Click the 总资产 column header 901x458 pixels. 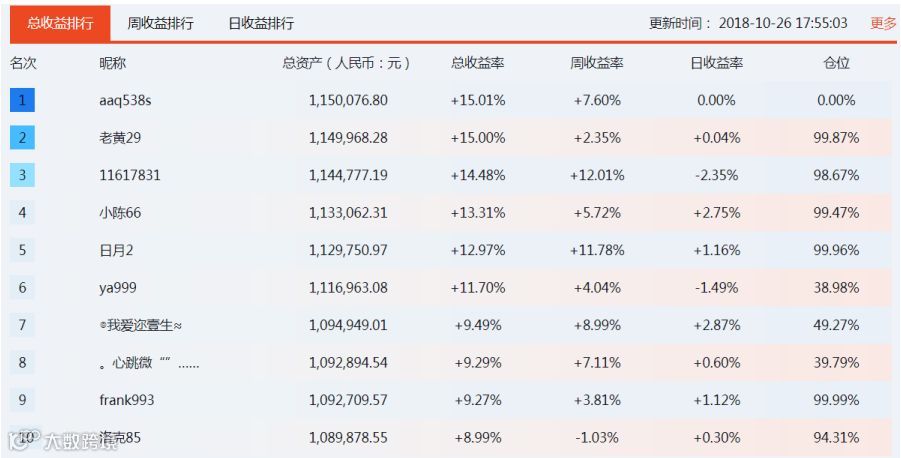[x=346, y=63]
